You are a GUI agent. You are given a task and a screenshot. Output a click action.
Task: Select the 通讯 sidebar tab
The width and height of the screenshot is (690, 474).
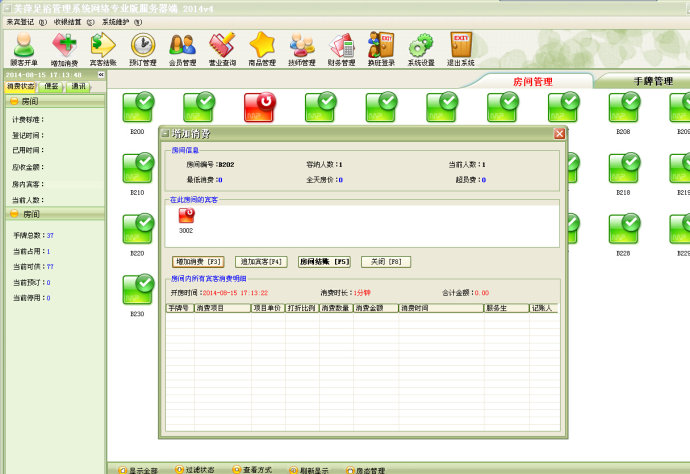pos(78,86)
